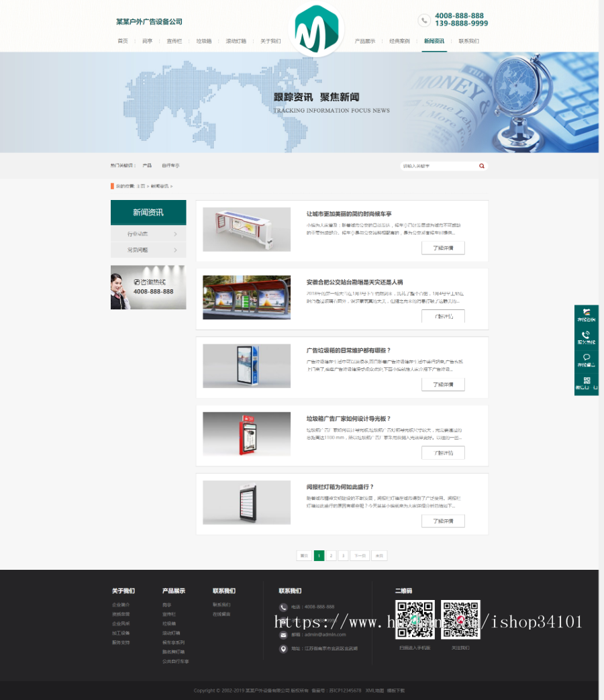Go to pagination first page 首页 button

[304, 556]
